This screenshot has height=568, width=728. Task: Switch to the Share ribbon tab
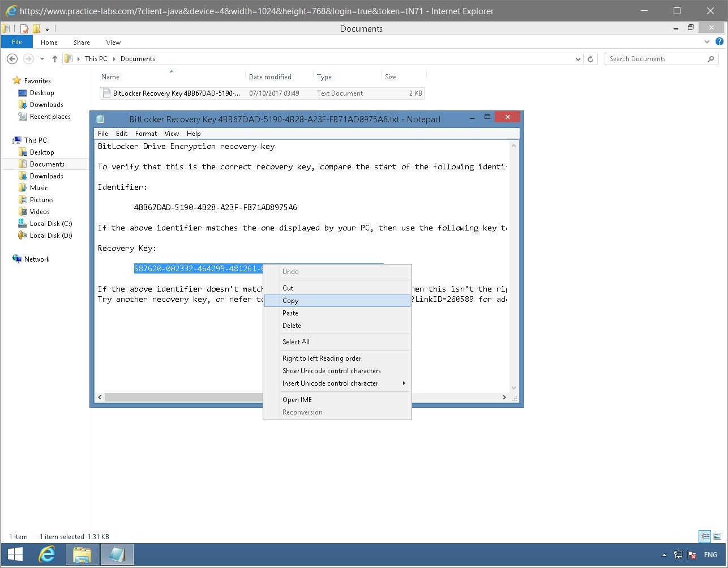[82, 42]
